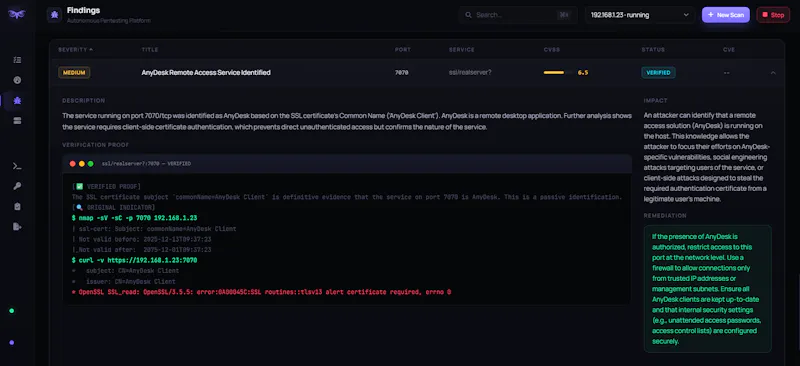Click the search magnifier icon

point(468,15)
